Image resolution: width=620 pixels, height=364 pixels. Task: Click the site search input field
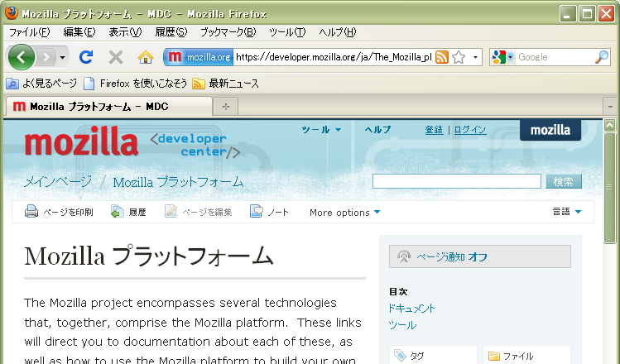click(457, 181)
